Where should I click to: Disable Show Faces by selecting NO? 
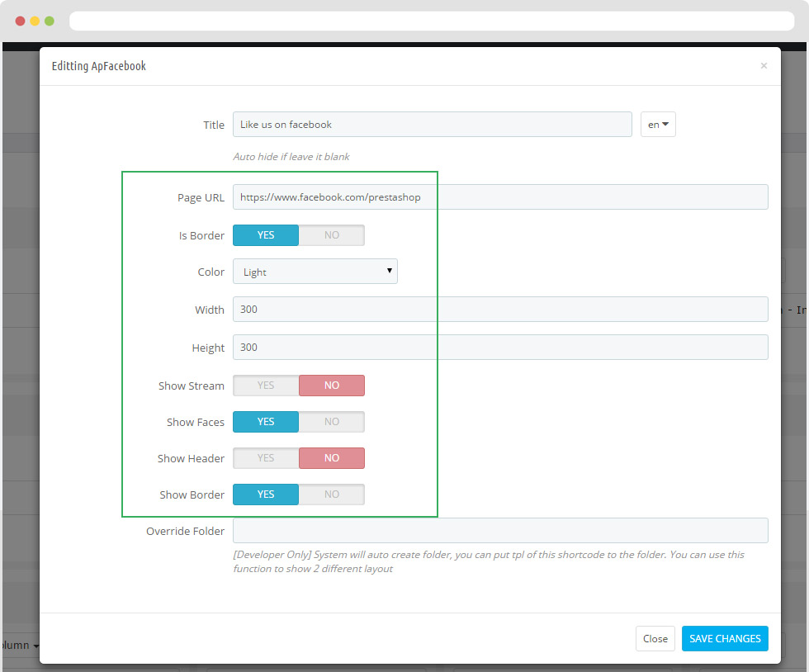tap(331, 422)
